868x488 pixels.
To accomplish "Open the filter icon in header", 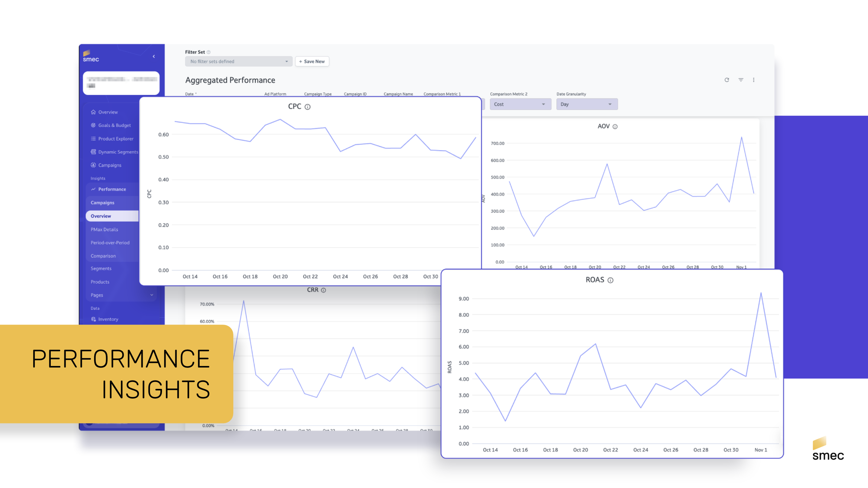I will (x=741, y=80).
